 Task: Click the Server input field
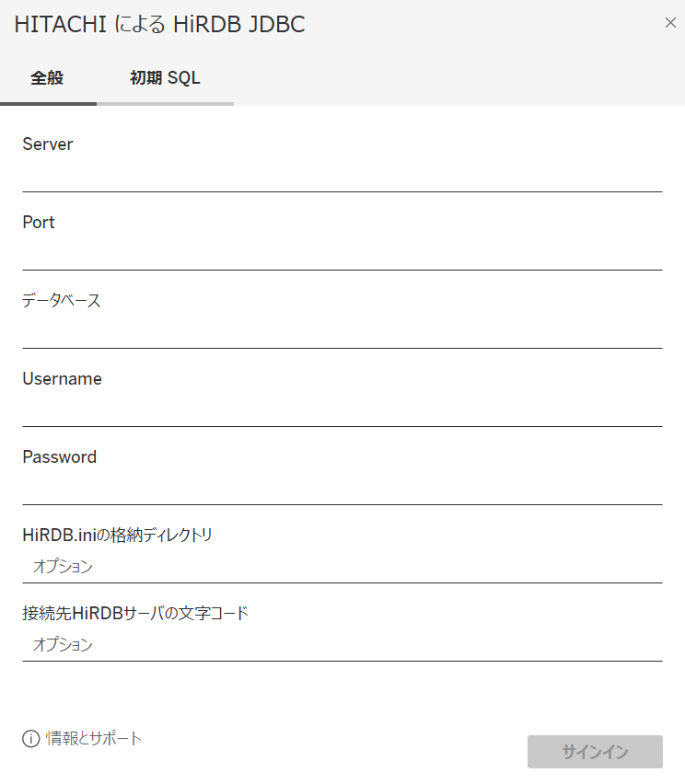point(341,177)
